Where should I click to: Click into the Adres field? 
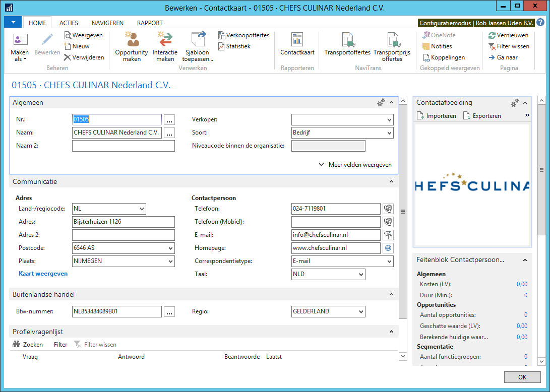click(x=124, y=222)
